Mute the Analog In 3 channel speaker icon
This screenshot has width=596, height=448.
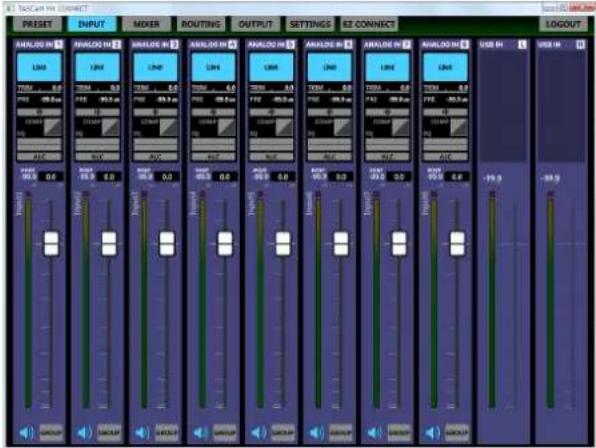(x=143, y=432)
